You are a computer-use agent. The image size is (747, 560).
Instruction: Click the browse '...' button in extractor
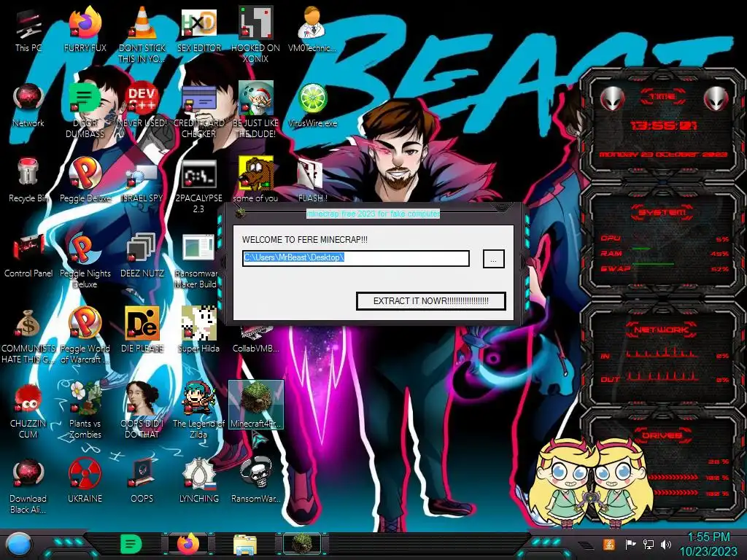pos(494,260)
